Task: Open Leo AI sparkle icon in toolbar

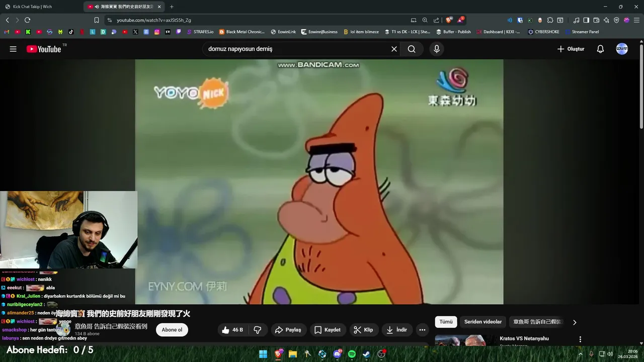Action: (606, 20)
